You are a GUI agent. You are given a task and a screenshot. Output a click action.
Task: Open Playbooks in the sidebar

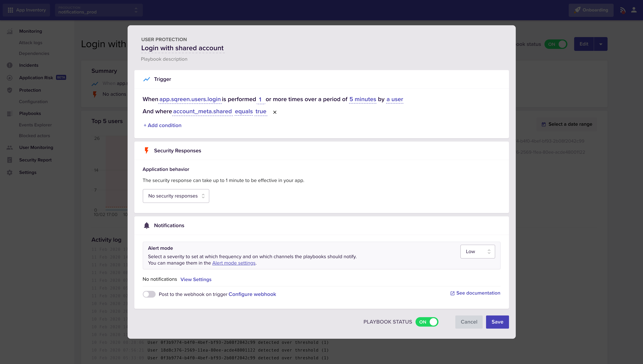click(x=30, y=114)
